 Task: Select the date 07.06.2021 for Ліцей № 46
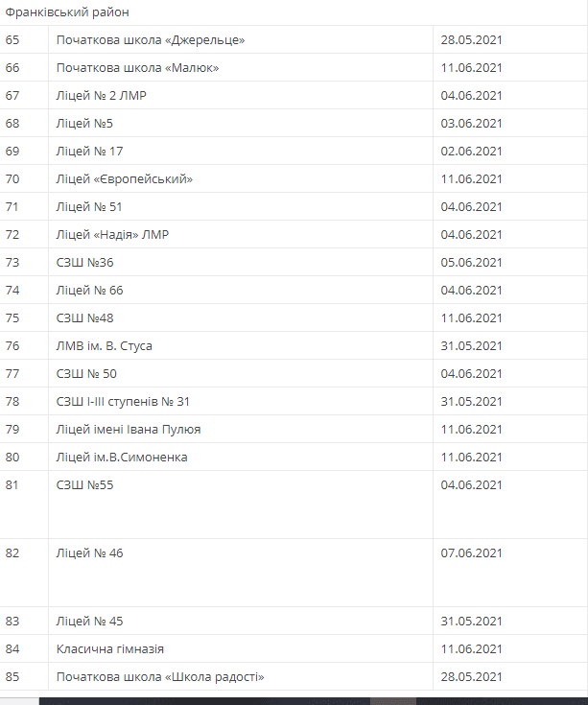471,553
